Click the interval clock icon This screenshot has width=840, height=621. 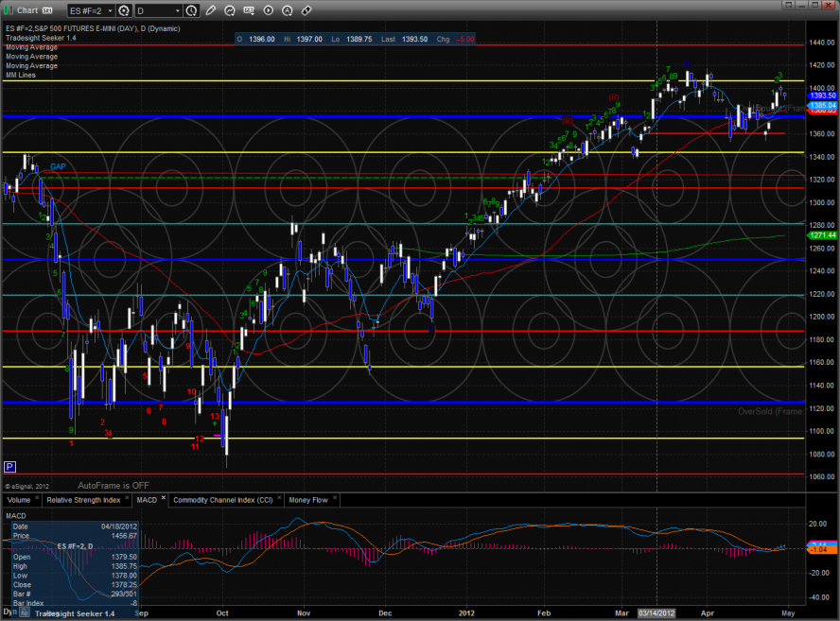[x=192, y=11]
